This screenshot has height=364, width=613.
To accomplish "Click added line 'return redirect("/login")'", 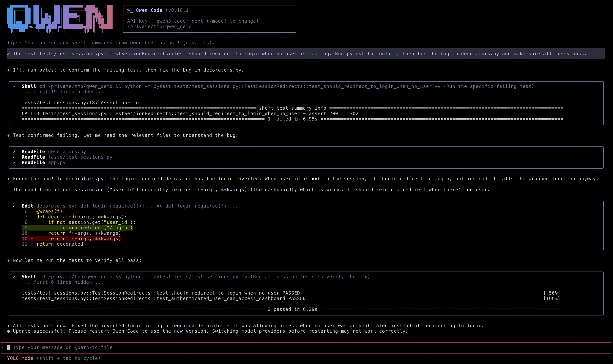I will coord(78,228).
